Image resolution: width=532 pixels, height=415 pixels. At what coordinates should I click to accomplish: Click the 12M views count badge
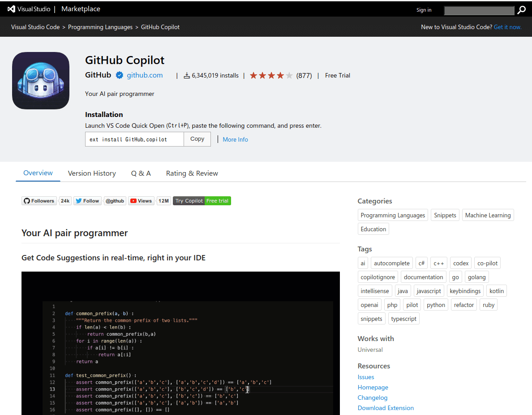(163, 201)
